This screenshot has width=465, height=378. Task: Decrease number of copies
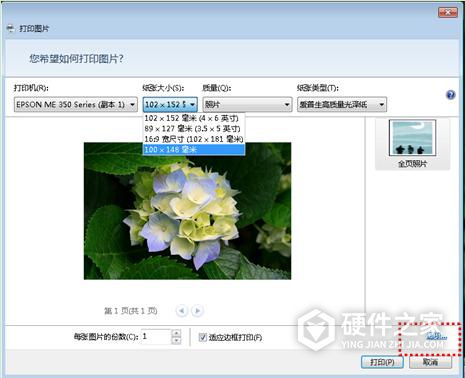(x=176, y=340)
